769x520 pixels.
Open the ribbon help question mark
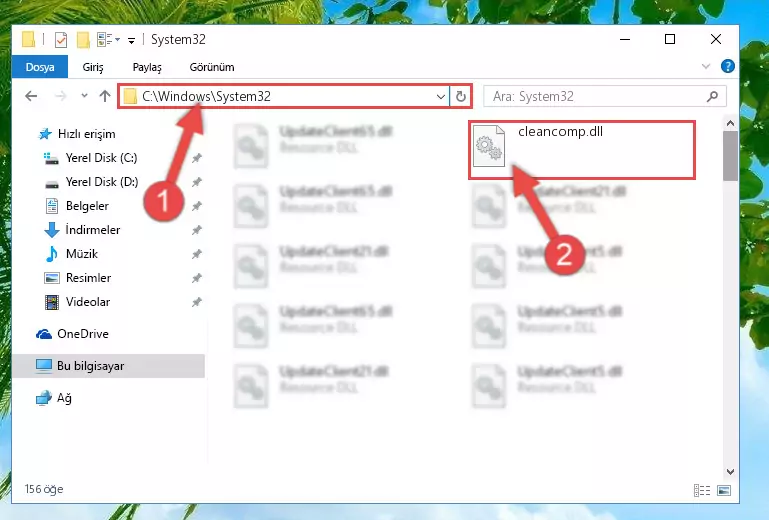click(x=728, y=66)
